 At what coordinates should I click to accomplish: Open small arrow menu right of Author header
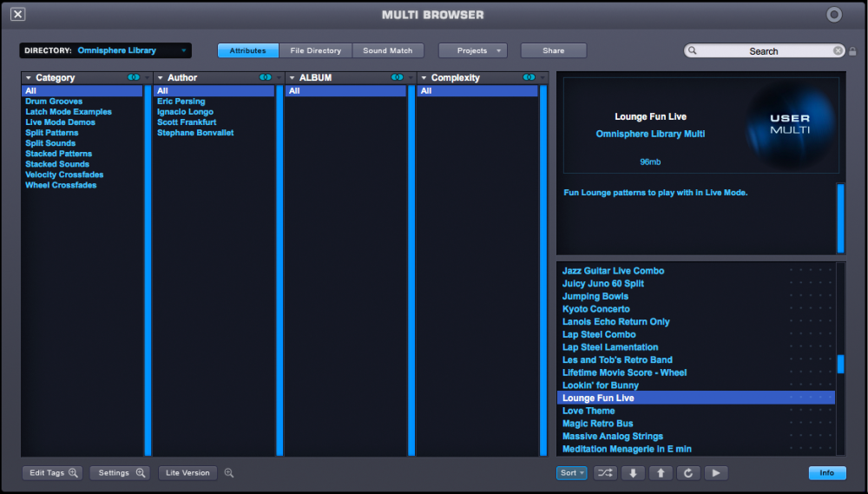pos(279,78)
